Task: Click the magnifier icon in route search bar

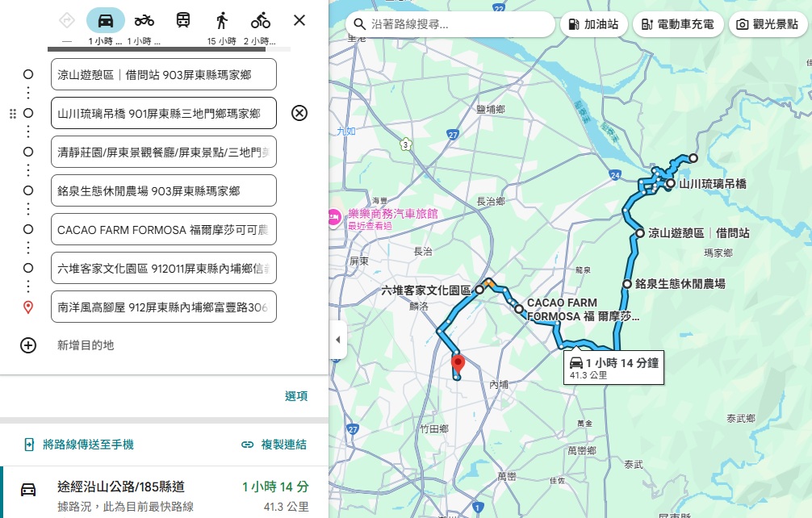Action: click(x=358, y=24)
